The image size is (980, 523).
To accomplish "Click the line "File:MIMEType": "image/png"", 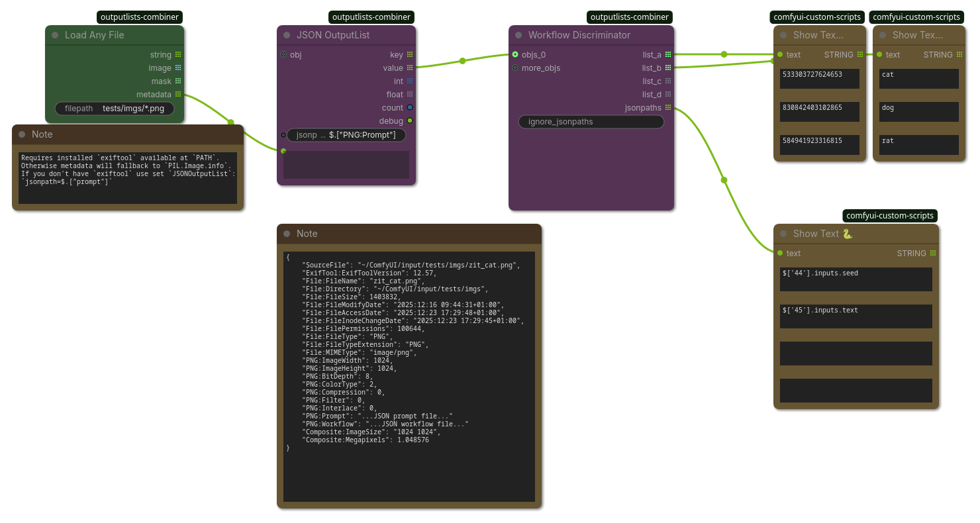I will point(360,353).
